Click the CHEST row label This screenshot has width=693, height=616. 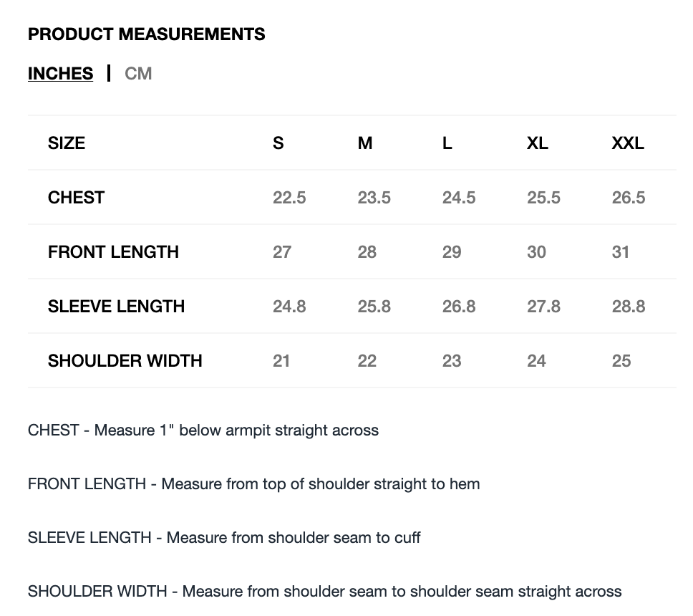point(76,198)
